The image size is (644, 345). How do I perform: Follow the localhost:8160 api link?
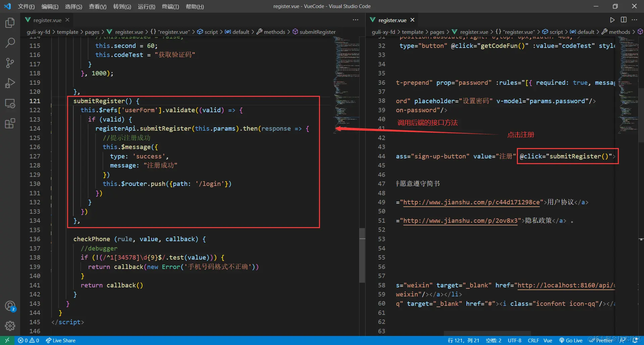click(x=567, y=285)
